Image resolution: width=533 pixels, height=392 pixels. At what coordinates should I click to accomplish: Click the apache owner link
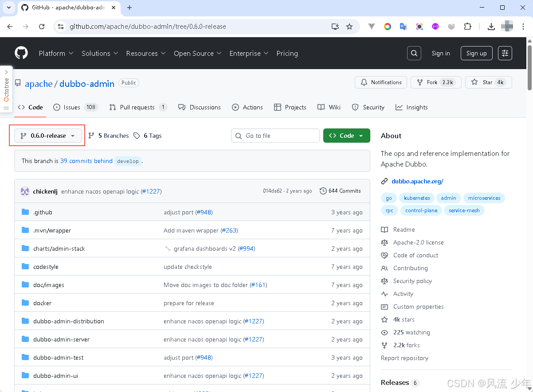(x=39, y=84)
